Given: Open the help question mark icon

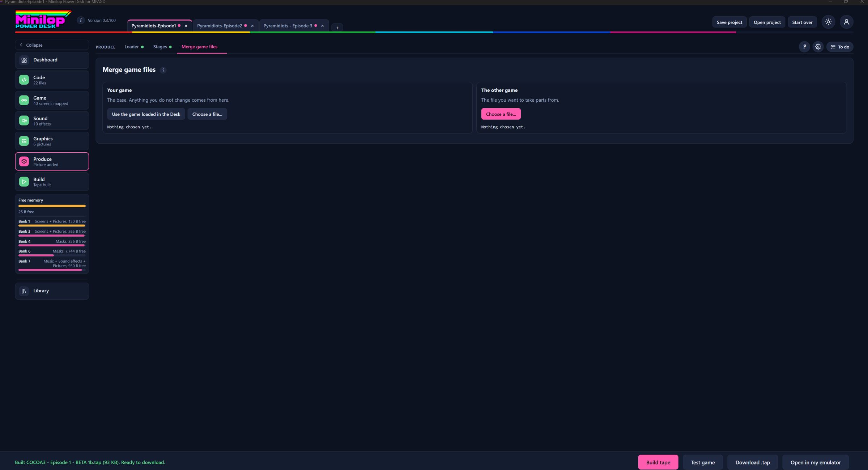Looking at the screenshot, I should click(x=804, y=47).
